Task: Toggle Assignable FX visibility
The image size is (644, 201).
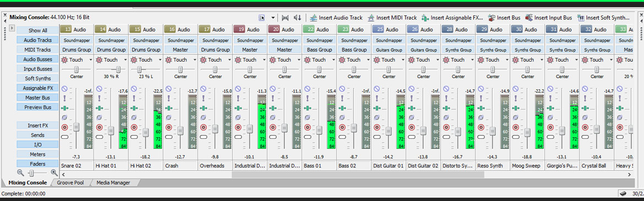Action: click(x=38, y=88)
